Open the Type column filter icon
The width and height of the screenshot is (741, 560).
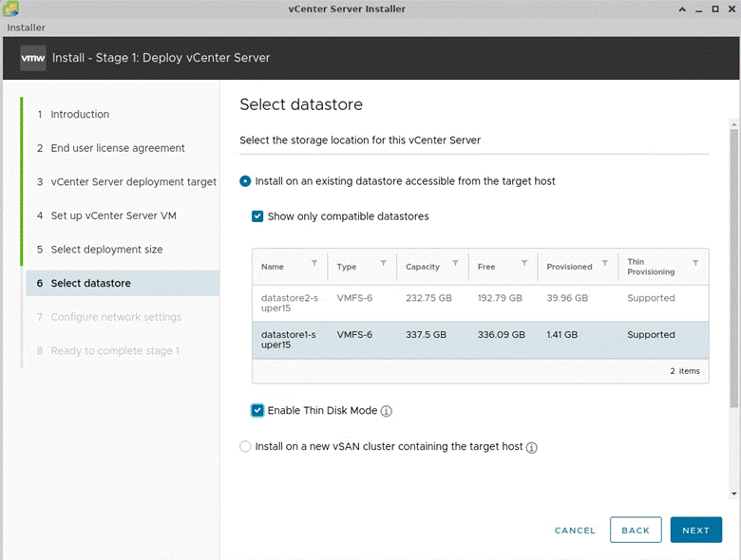383,263
